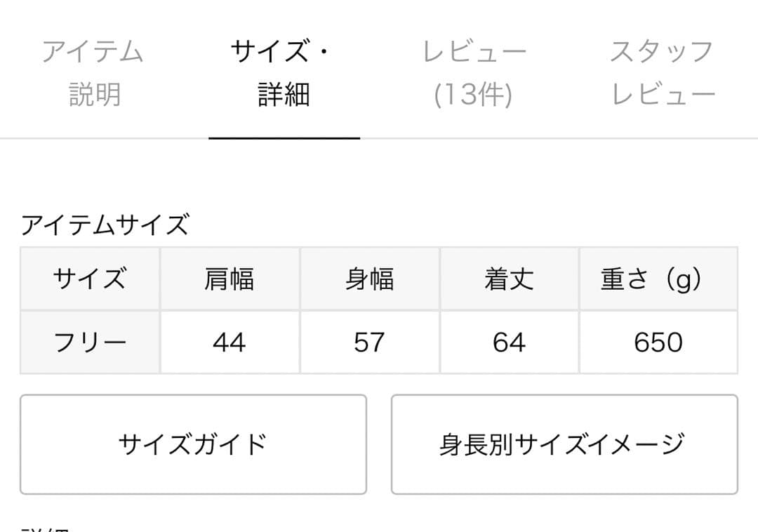Viewport: 758px width, 532px height.
Task: Select the body width value 57
Action: pyautogui.click(x=371, y=341)
